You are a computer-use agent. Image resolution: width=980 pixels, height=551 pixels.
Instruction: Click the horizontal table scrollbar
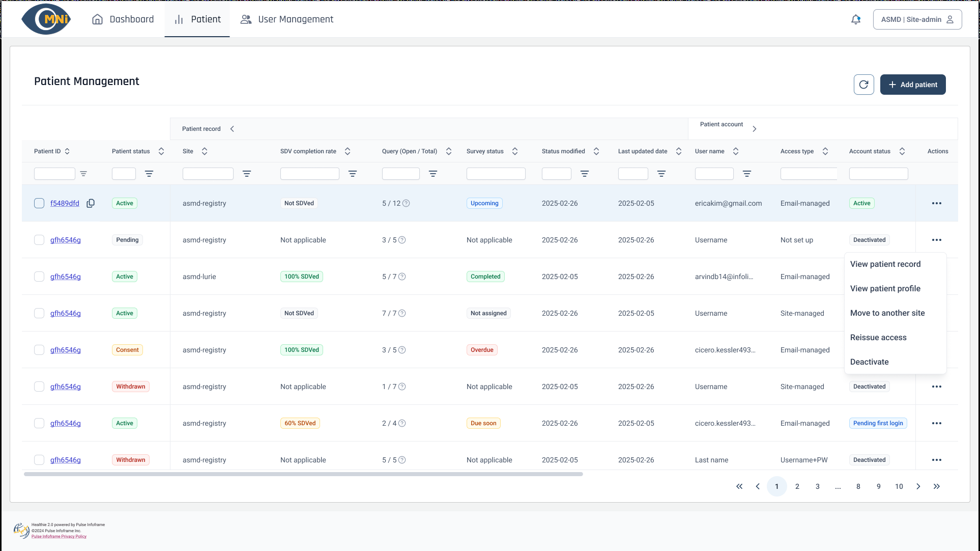coord(303,474)
